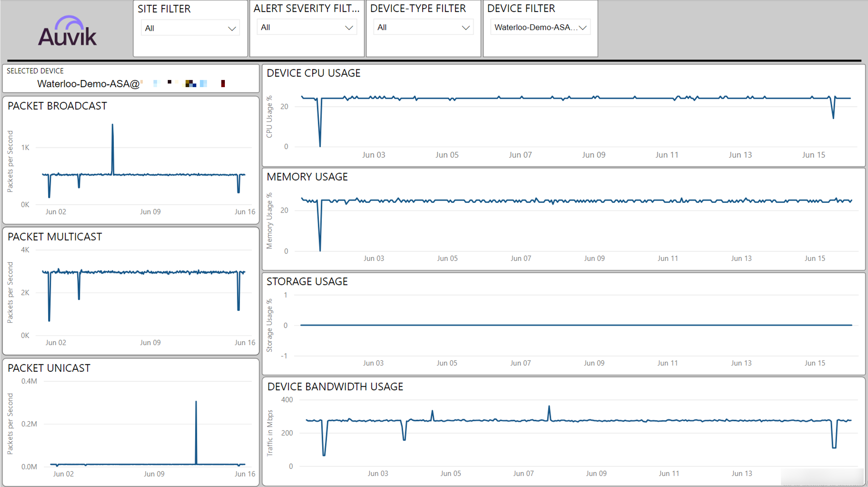868x487 pixels.
Task: Click the DEVICE BANDWIDTH USAGE chart title
Action: pyautogui.click(x=335, y=387)
